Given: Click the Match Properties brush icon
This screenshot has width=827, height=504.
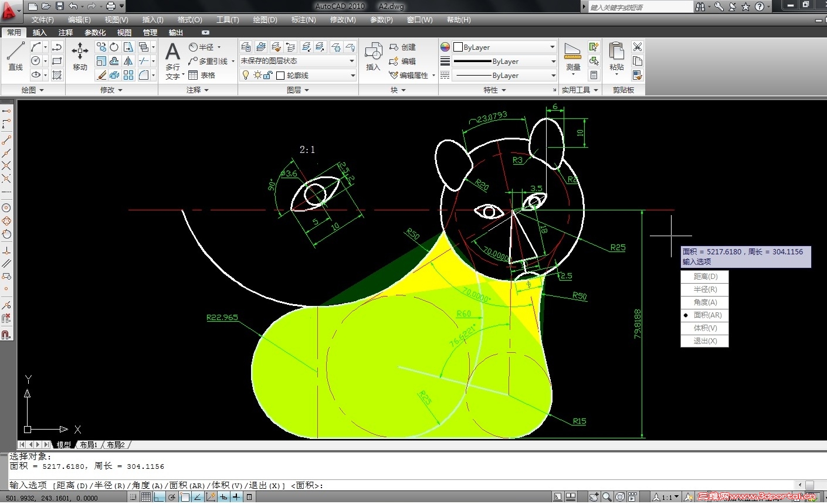Looking at the screenshot, I should pyautogui.click(x=638, y=75).
